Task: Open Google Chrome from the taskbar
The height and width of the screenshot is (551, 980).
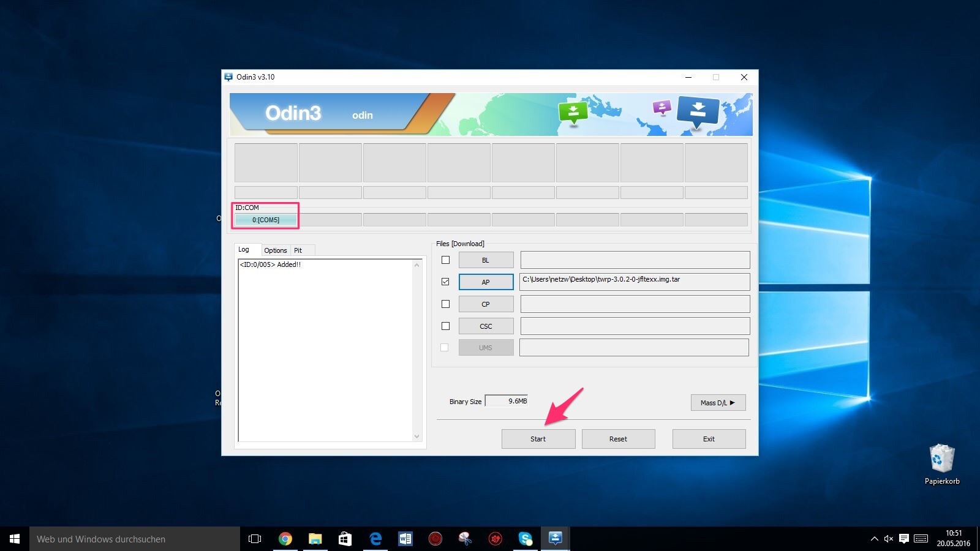Action: pos(285,539)
